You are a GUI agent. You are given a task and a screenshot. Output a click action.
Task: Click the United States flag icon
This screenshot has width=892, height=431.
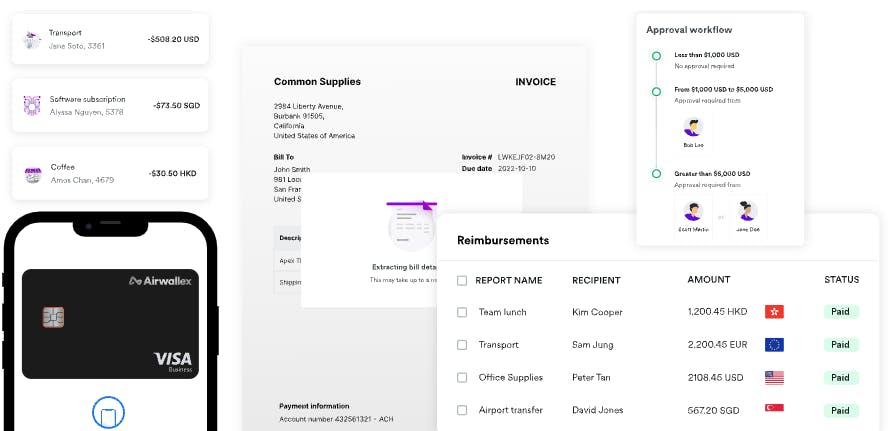point(774,378)
